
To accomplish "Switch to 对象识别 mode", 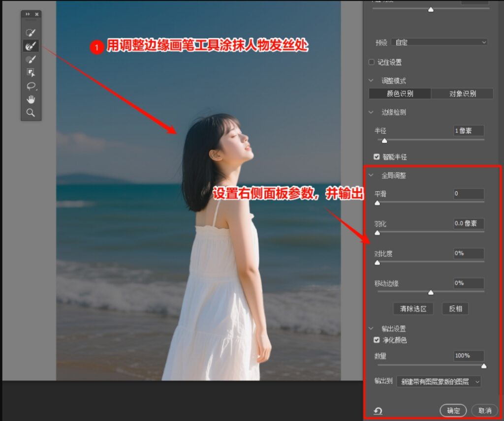I will (x=462, y=93).
